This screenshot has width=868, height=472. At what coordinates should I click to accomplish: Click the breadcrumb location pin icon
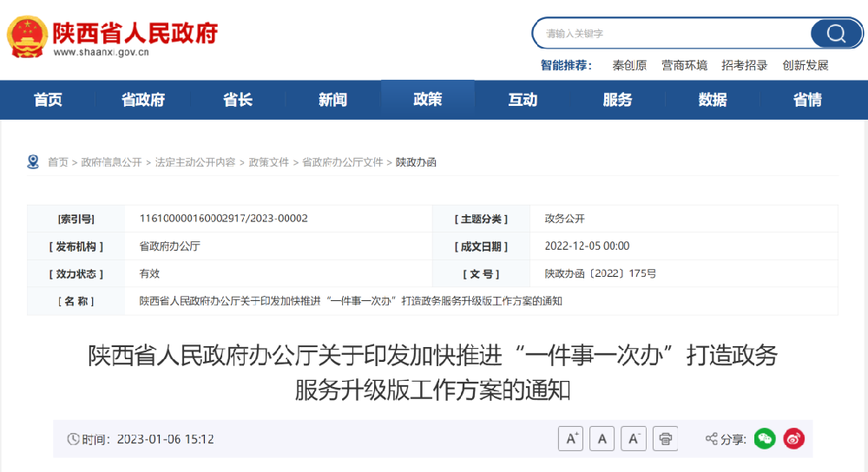(33, 162)
